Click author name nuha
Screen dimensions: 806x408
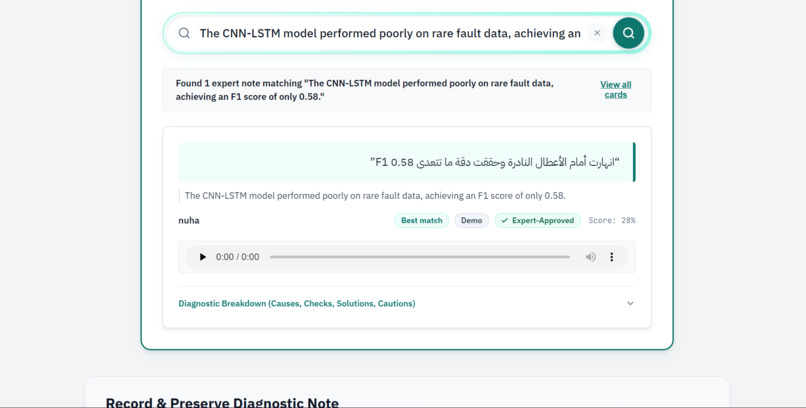[x=189, y=220]
